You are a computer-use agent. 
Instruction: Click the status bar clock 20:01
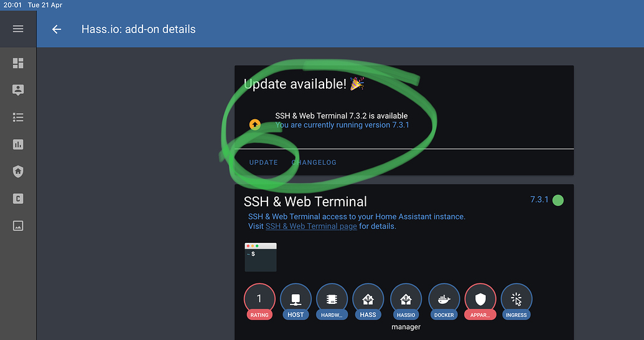(12, 5)
